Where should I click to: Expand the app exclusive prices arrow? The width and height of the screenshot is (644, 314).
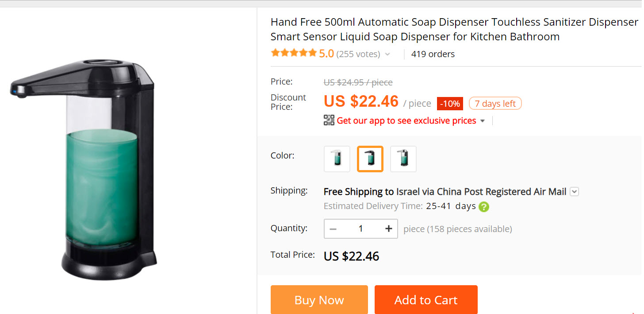483,121
